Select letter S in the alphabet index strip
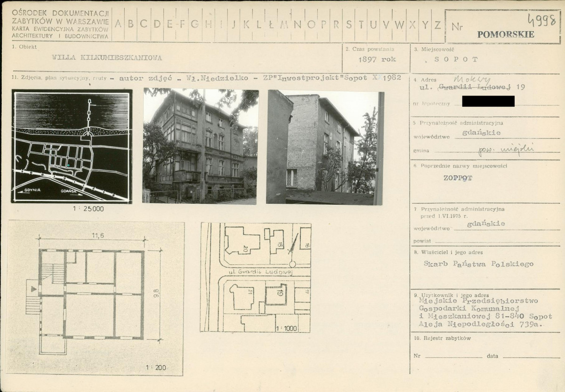The image size is (565, 392). pos(348,25)
